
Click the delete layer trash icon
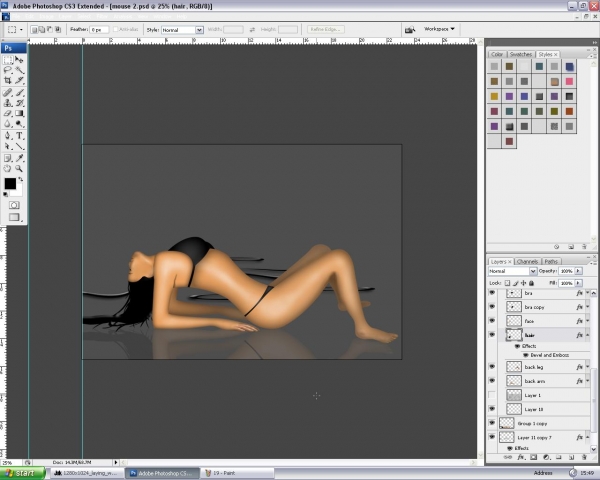tap(584, 457)
